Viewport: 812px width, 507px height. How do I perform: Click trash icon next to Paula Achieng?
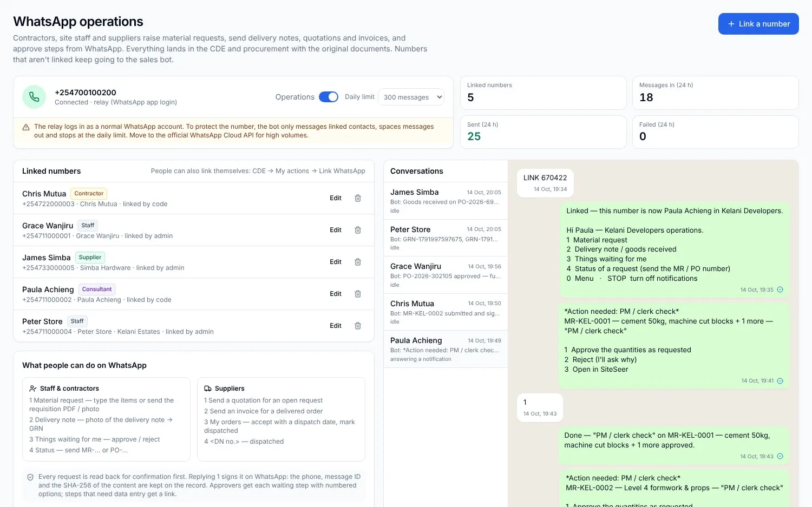pyautogui.click(x=358, y=294)
